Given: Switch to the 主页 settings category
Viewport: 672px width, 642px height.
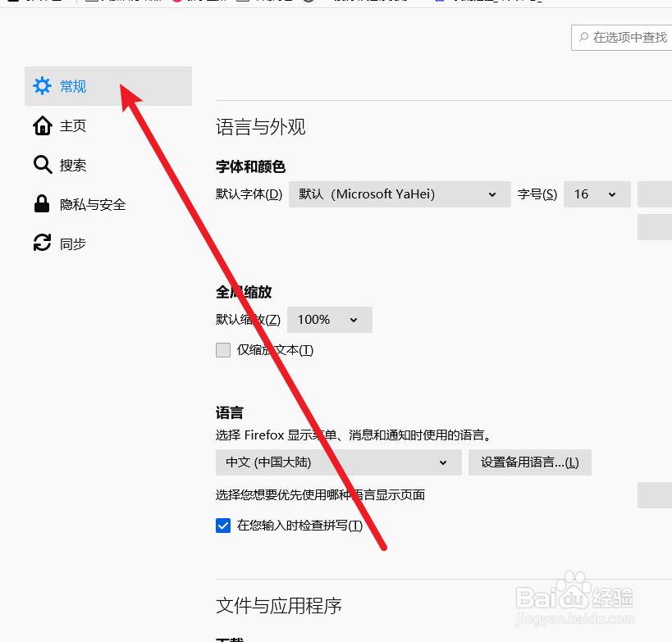Looking at the screenshot, I should tap(71, 125).
